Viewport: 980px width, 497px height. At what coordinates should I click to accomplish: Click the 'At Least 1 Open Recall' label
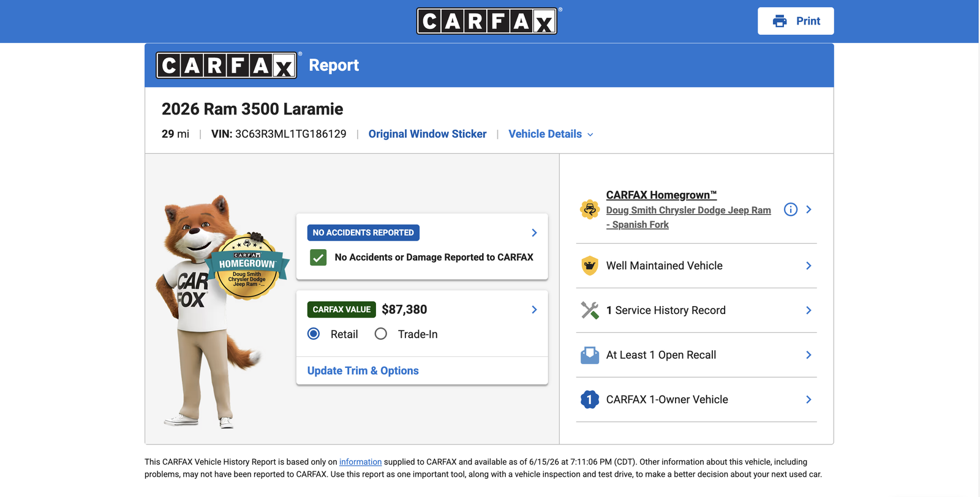coord(661,355)
